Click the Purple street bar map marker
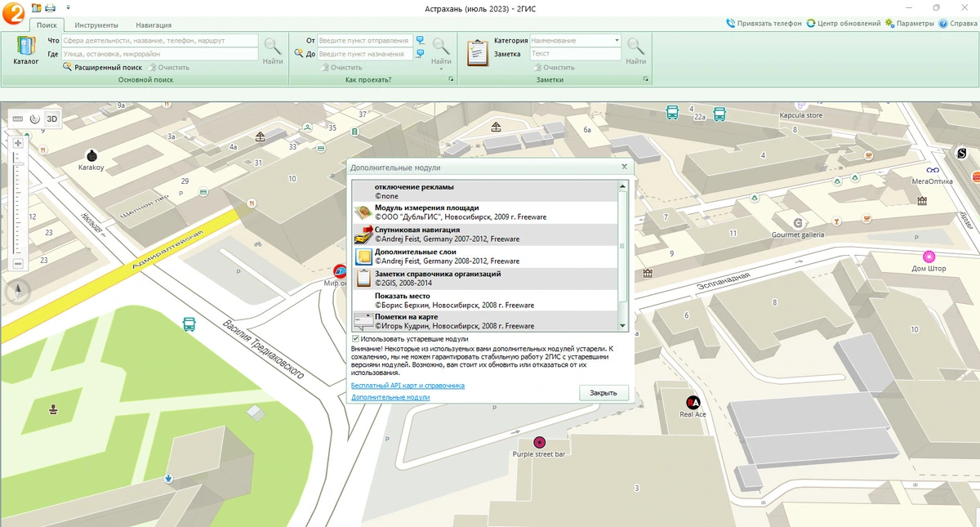This screenshot has width=980, height=527. point(539,442)
